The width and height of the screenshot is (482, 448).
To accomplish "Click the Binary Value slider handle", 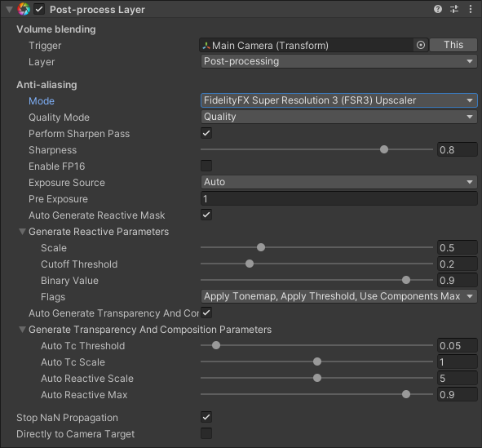I will pos(406,280).
